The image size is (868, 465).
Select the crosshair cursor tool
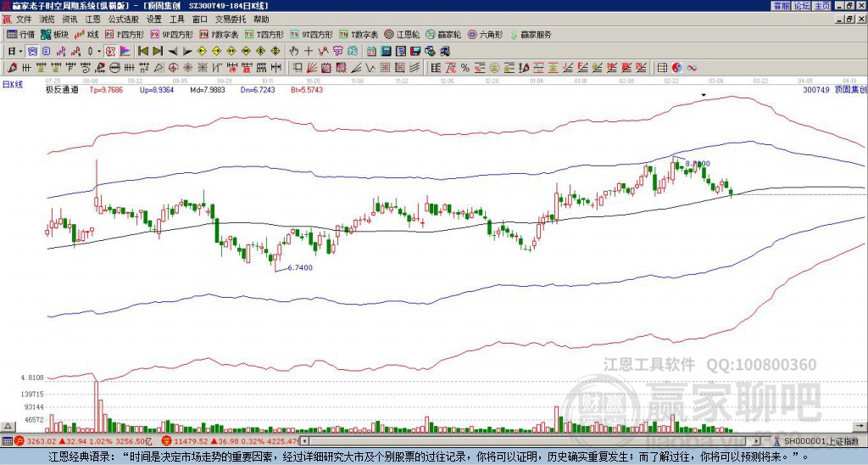point(309,52)
